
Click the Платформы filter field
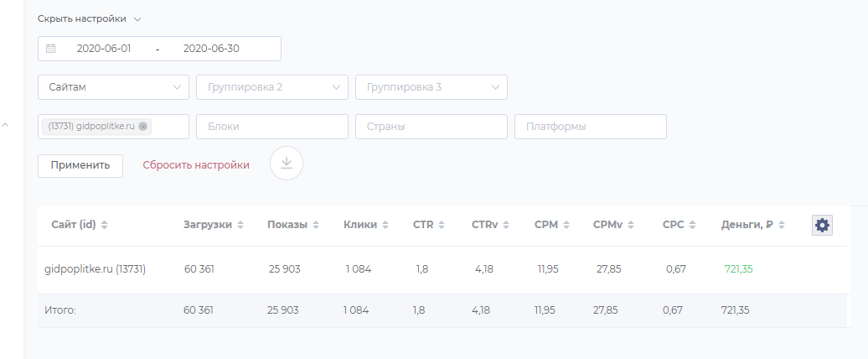point(591,127)
